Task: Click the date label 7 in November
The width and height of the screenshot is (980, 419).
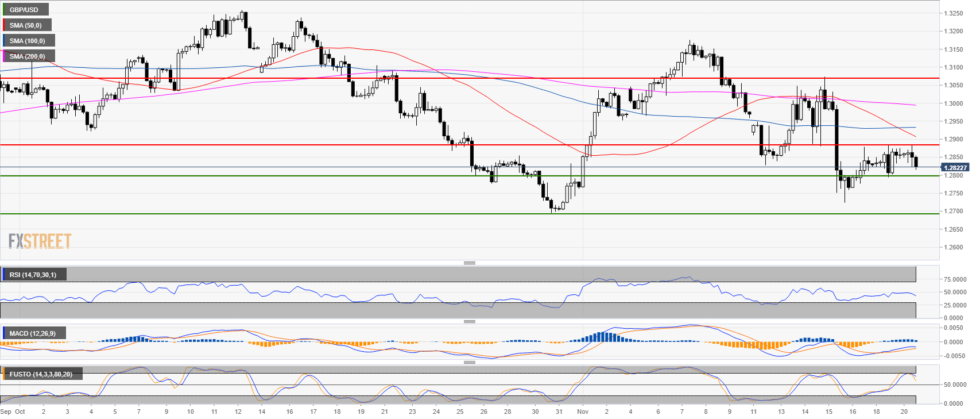Action: pyautogui.click(x=682, y=412)
